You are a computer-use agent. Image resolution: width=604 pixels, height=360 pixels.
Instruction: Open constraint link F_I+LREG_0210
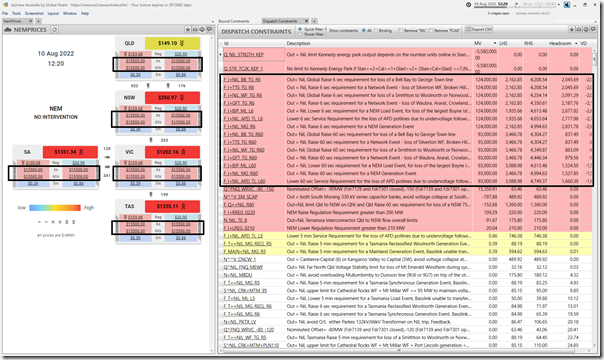(x=239, y=228)
